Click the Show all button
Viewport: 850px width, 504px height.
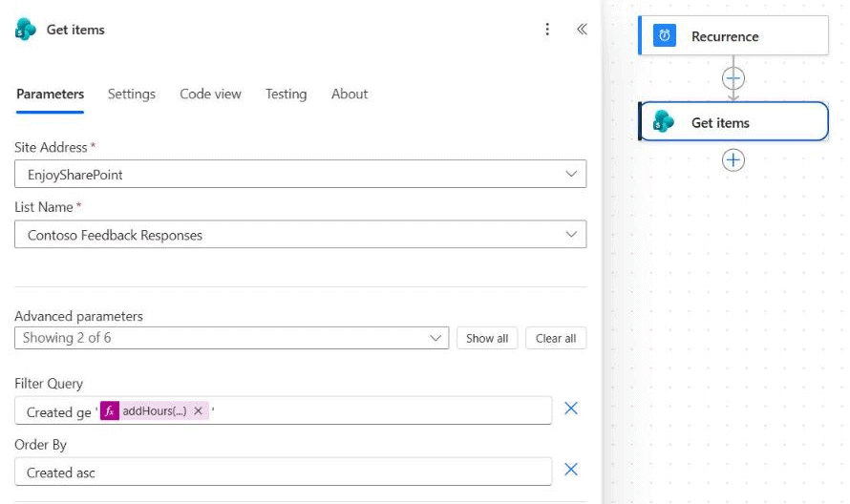[487, 338]
